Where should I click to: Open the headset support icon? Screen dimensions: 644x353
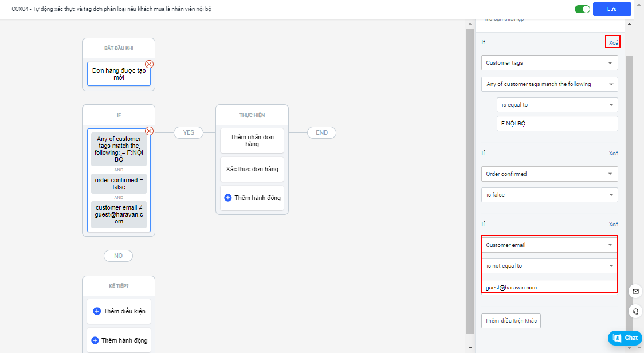pos(635,312)
